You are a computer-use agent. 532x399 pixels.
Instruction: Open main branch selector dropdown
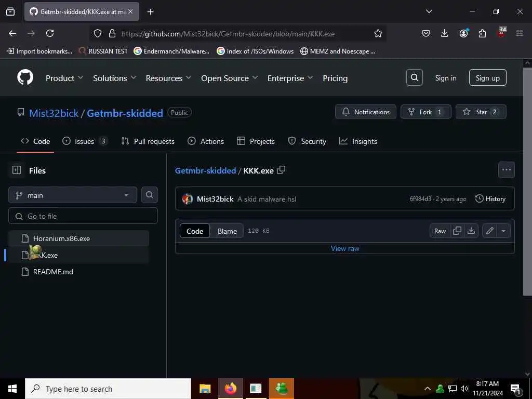[x=73, y=195]
